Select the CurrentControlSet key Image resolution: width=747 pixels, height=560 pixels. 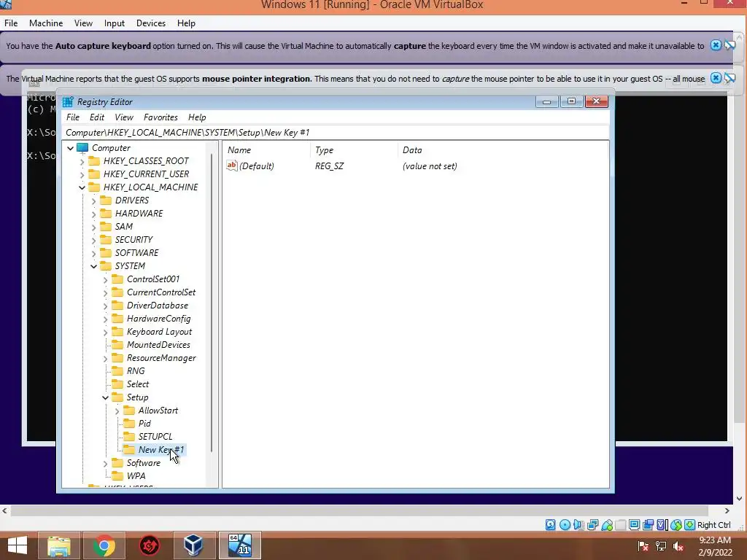[161, 292]
